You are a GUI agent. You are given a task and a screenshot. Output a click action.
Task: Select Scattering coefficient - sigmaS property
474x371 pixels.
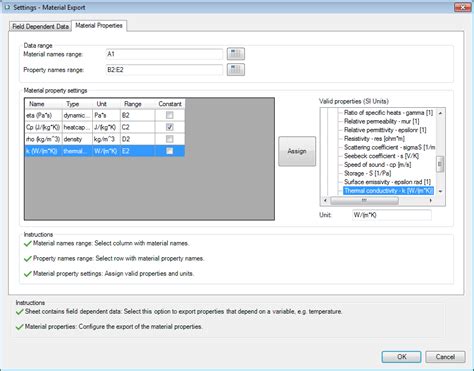click(389, 147)
